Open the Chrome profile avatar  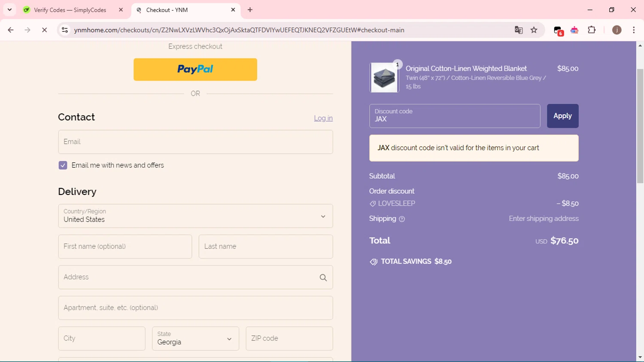click(617, 30)
